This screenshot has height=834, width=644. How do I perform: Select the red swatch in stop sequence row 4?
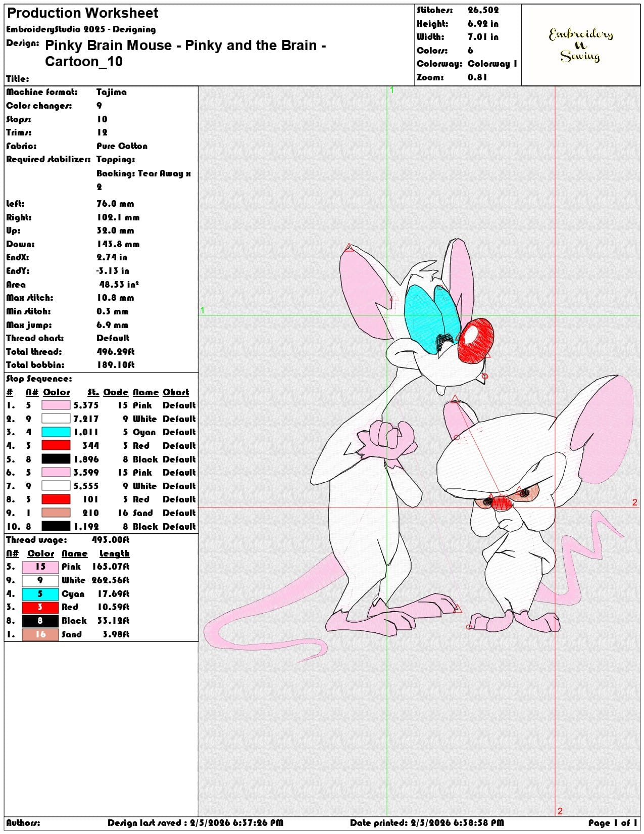[x=56, y=445]
